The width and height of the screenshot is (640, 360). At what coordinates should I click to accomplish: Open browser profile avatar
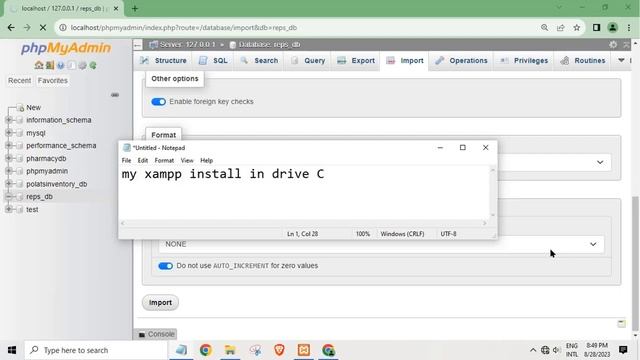pyautogui.click(x=613, y=28)
